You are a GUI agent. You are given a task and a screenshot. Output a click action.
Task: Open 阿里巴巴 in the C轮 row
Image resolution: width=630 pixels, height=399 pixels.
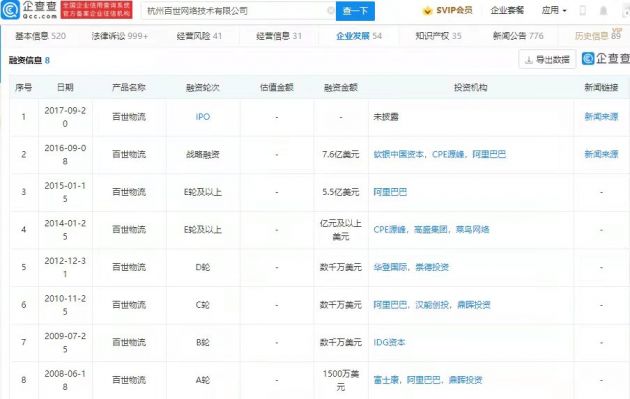click(390, 305)
